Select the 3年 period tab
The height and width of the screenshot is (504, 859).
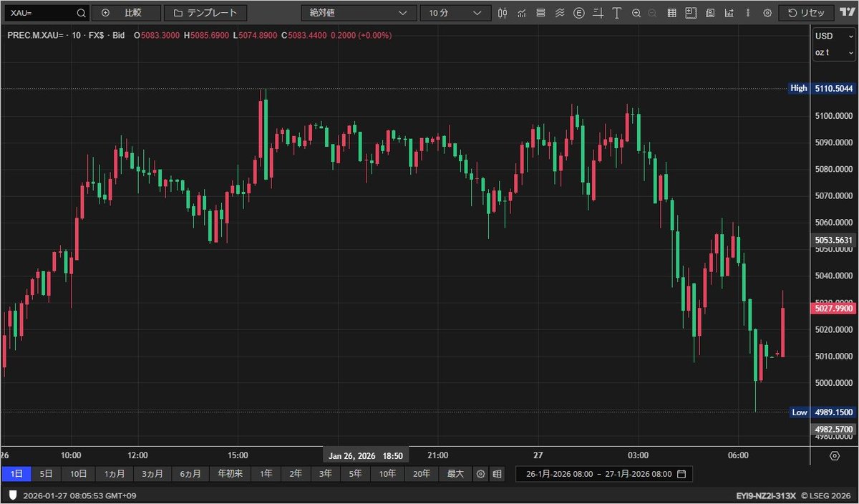tap(326, 474)
